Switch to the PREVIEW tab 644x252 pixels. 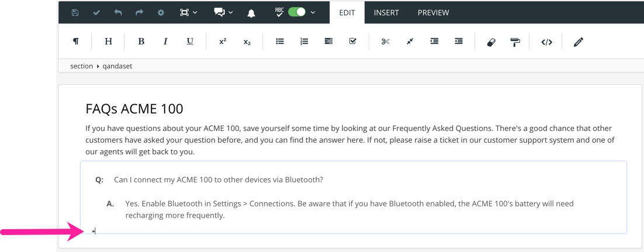click(x=433, y=12)
